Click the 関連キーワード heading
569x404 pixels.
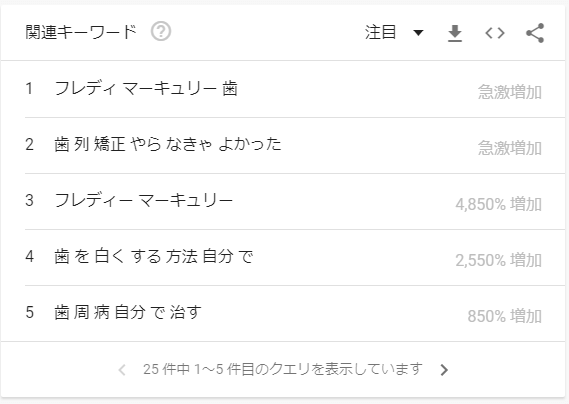pyautogui.click(x=81, y=32)
